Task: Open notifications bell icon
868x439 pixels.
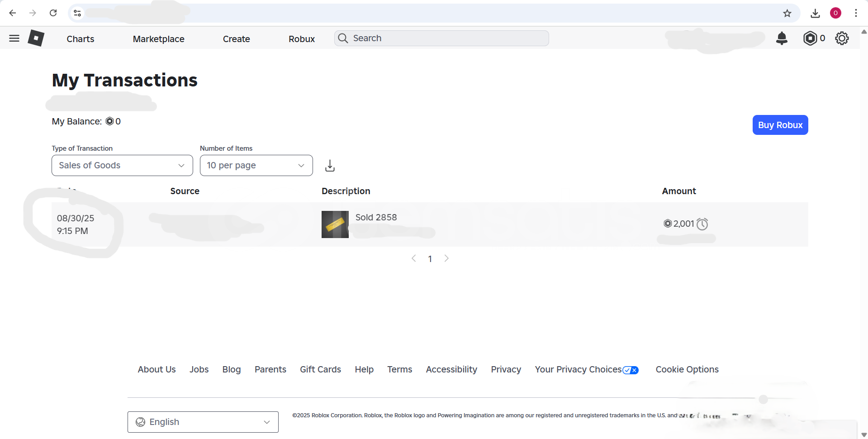Action: click(782, 38)
